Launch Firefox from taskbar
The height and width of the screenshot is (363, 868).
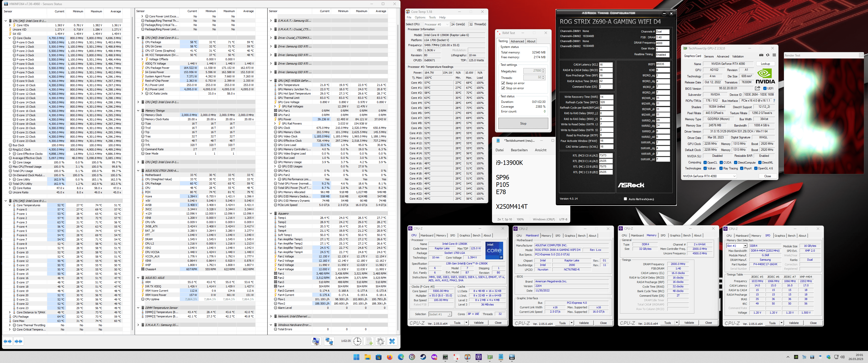coord(390,357)
